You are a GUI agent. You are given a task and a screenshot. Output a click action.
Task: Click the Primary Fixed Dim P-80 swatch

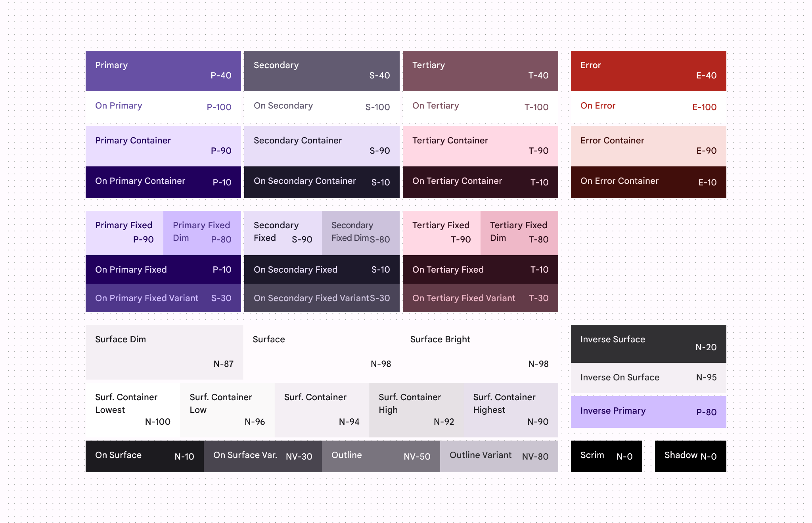point(202,233)
